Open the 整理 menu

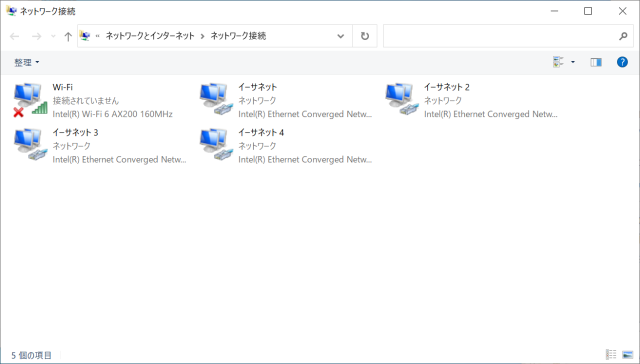point(27,62)
